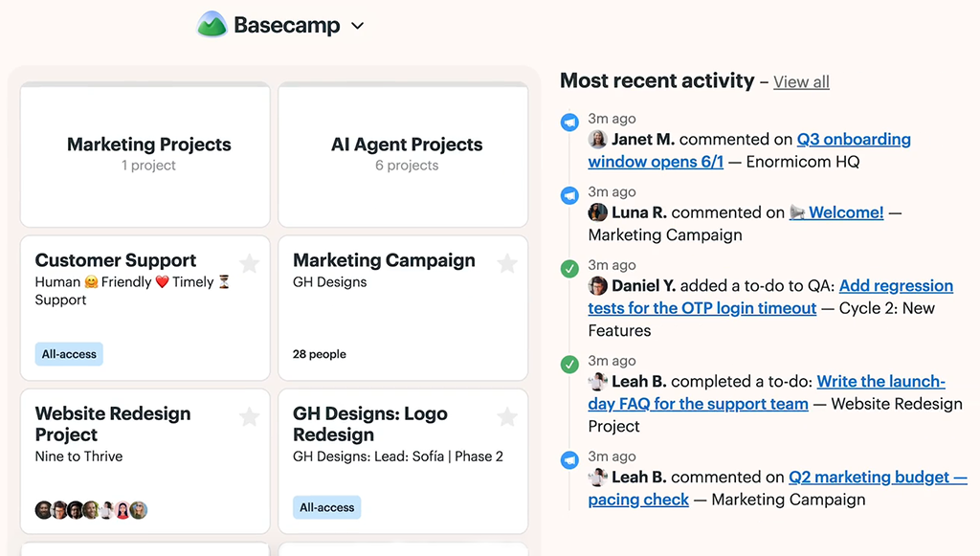
Task: Click All-access badge on GH Designs: Logo Redesign
Action: [x=327, y=507]
